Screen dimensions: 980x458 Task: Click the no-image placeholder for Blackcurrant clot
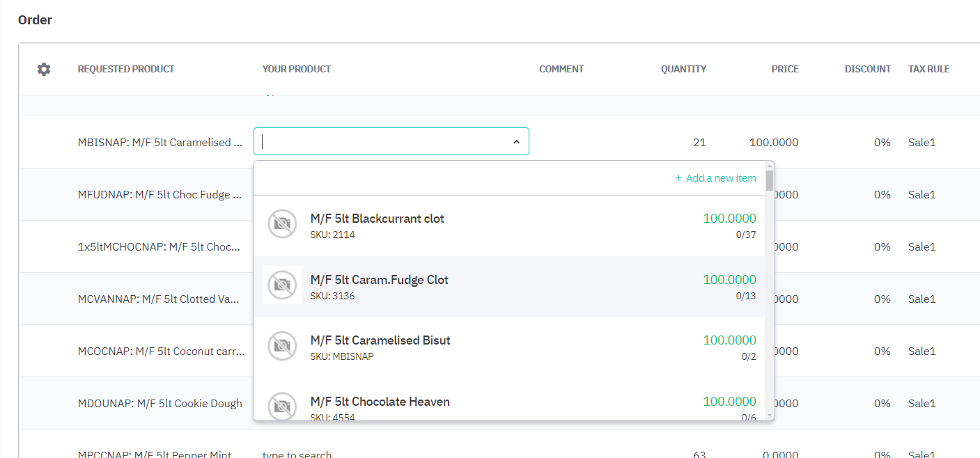coord(282,224)
